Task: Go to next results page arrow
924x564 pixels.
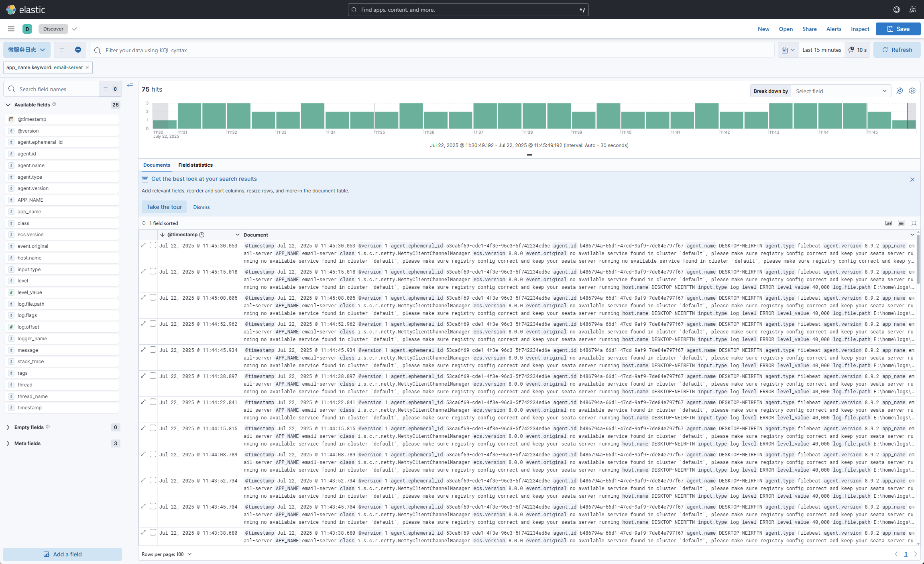Action: tap(916, 554)
